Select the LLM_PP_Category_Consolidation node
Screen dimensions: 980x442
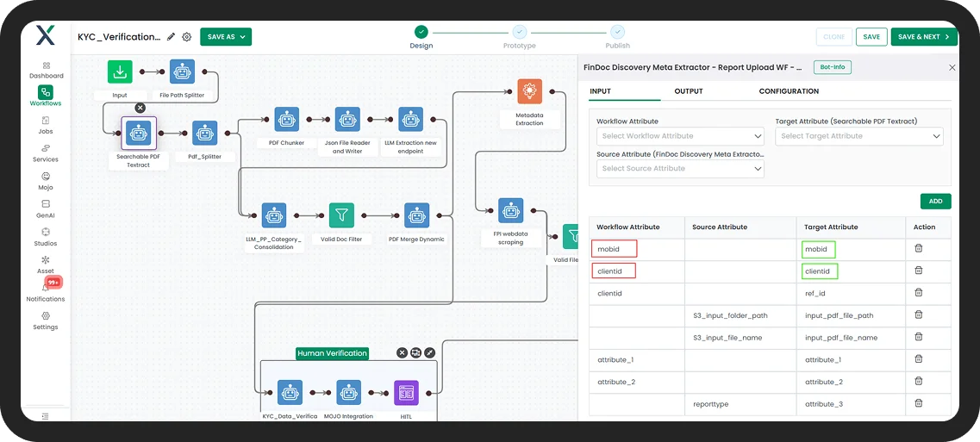tap(274, 215)
